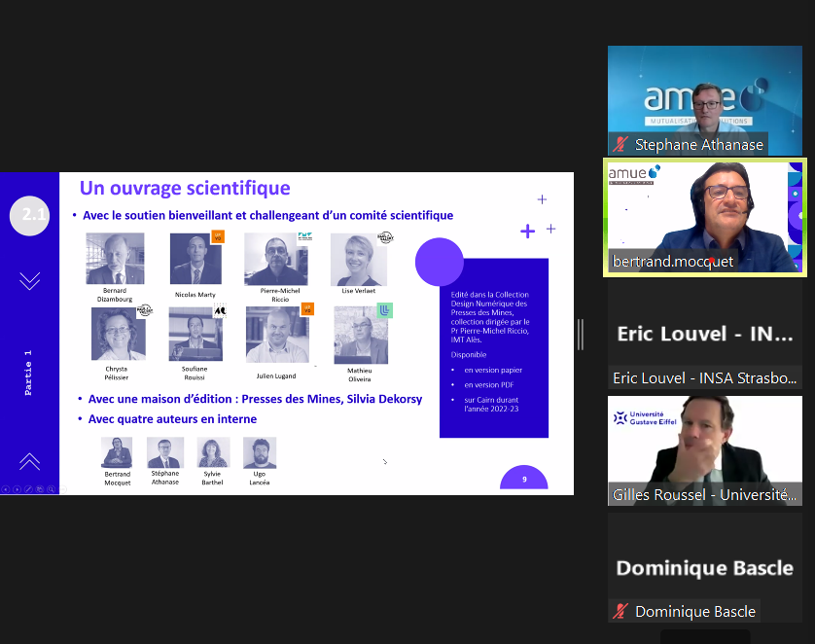Image resolution: width=815 pixels, height=644 pixels.
Task: Click the 'Disponible' heading in blue box
Action: [x=469, y=355]
